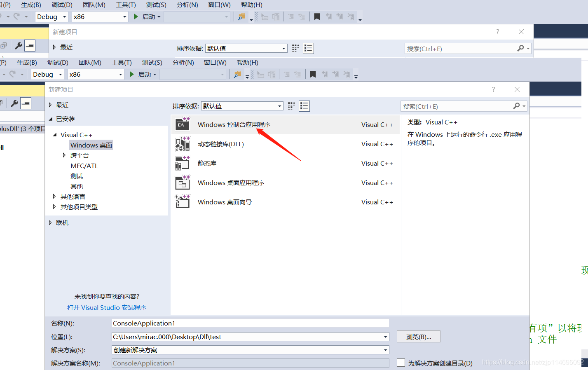Switch back dialog to list view
Image resolution: width=588 pixels, height=370 pixels.
click(308, 48)
